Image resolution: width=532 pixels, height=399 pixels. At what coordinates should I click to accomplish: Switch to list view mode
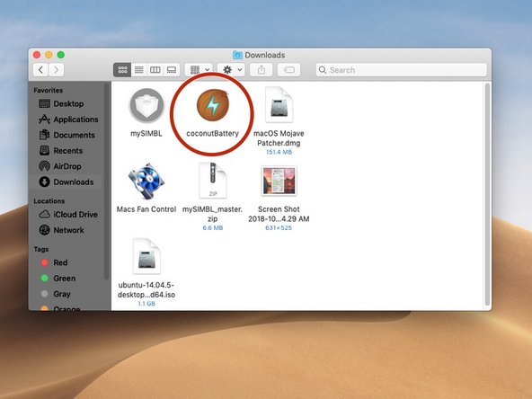point(138,70)
